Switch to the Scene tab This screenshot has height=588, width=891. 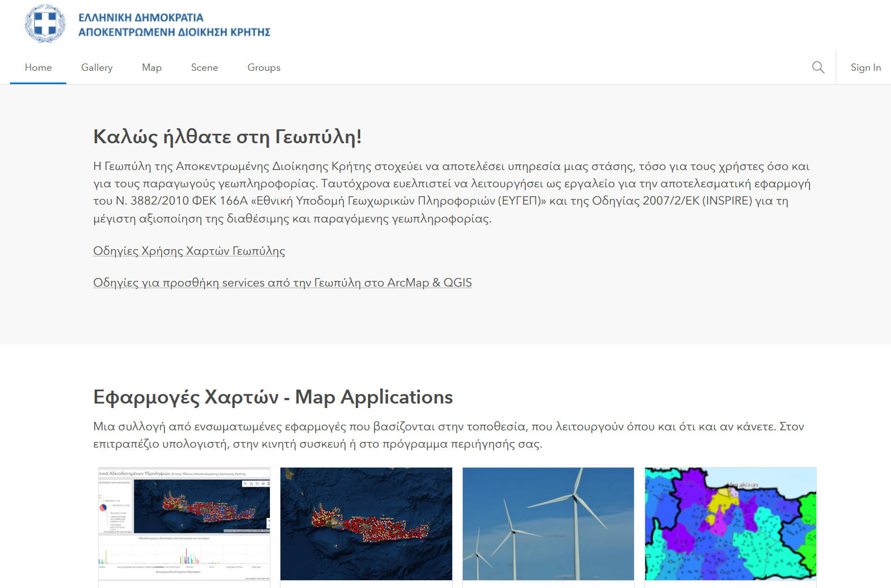coord(205,67)
